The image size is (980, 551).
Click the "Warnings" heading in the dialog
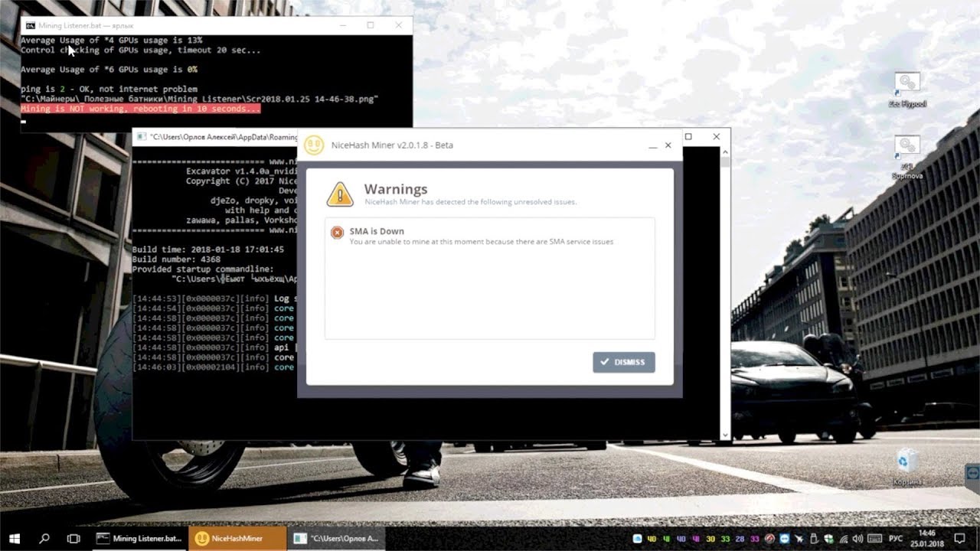coord(395,189)
